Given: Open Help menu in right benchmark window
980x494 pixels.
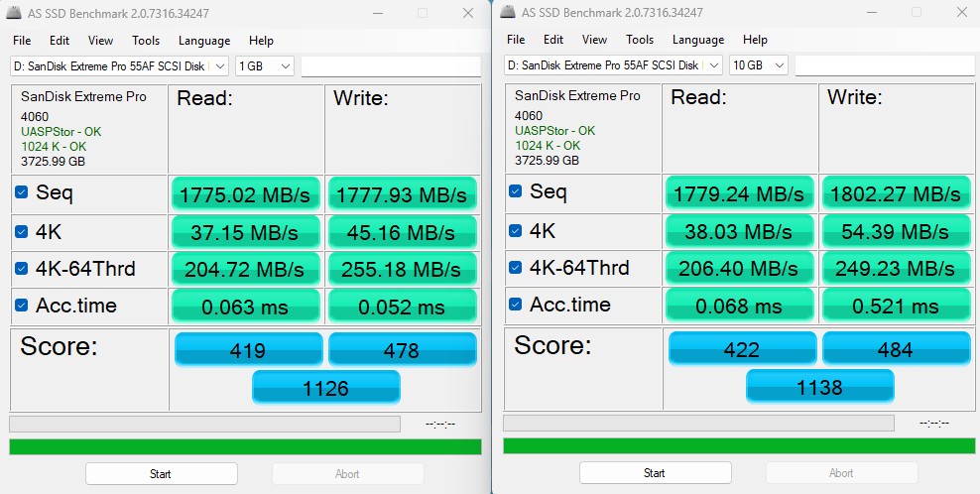Looking at the screenshot, I should 755,40.
